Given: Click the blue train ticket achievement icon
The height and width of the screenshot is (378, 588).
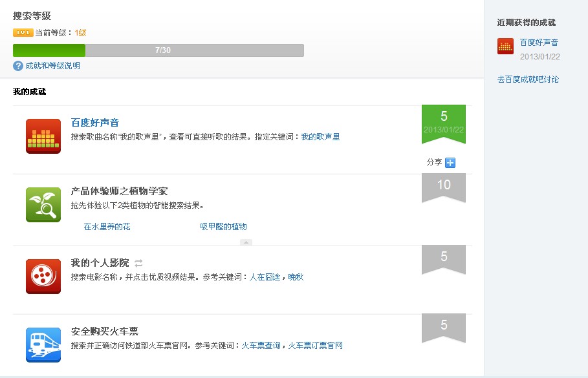Looking at the screenshot, I should 43,344.
